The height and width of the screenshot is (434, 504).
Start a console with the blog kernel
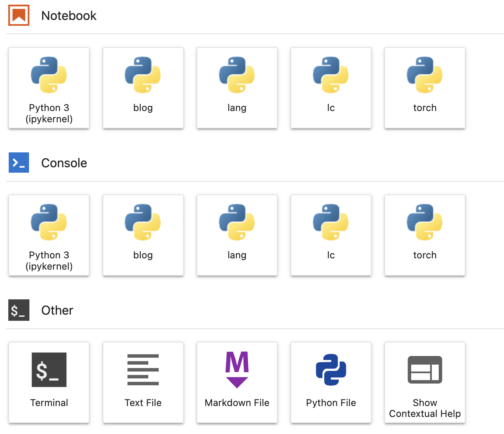[x=143, y=235]
